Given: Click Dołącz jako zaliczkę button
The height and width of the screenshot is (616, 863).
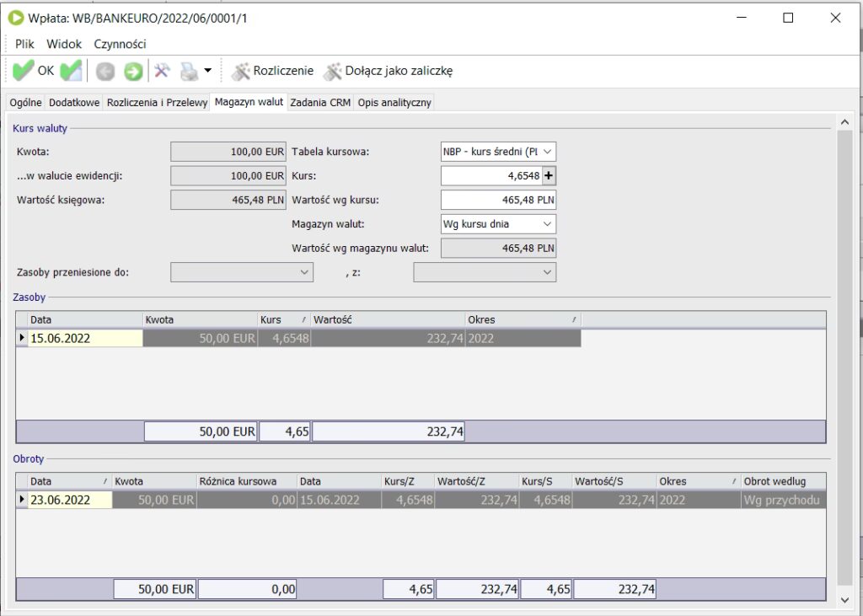Looking at the screenshot, I should point(389,71).
